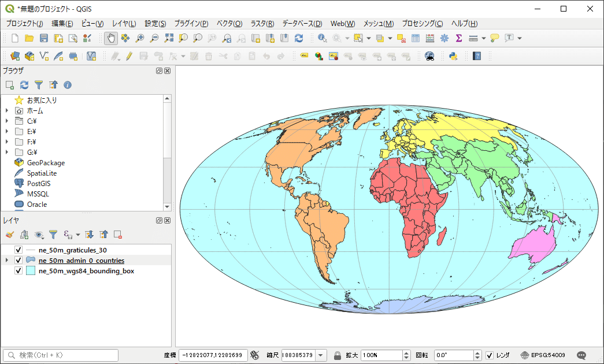Toggle the レンダ render checkbox
The image size is (604, 364).
pos(489,355)
